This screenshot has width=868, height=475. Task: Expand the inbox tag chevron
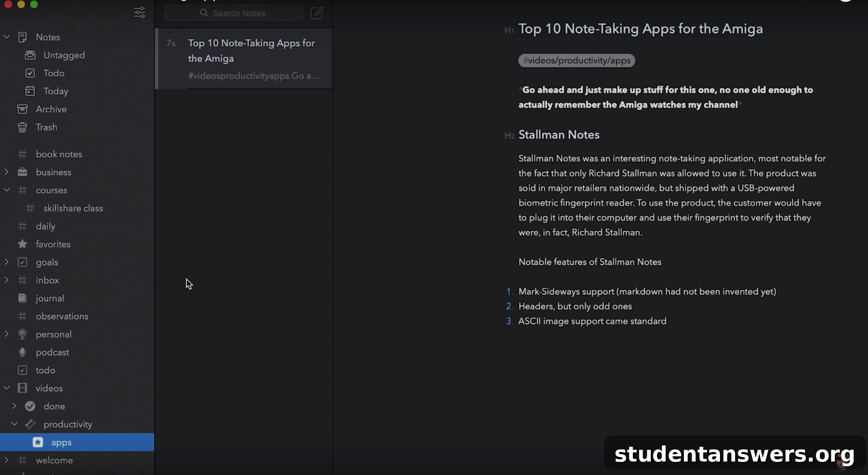(x=7, y=280)
